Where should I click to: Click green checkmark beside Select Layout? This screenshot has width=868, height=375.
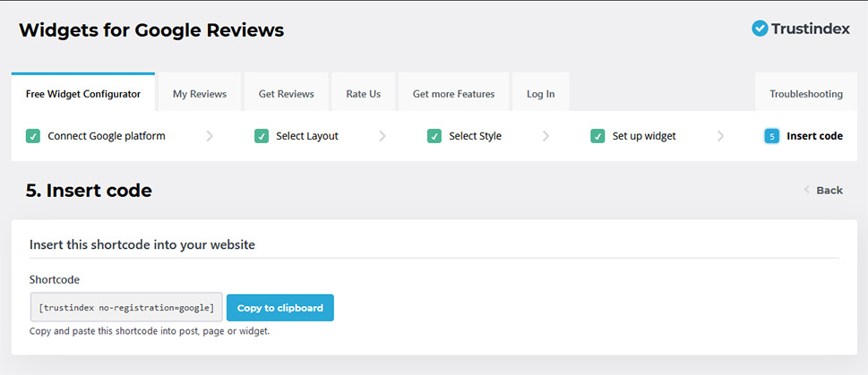click(262, 136)
